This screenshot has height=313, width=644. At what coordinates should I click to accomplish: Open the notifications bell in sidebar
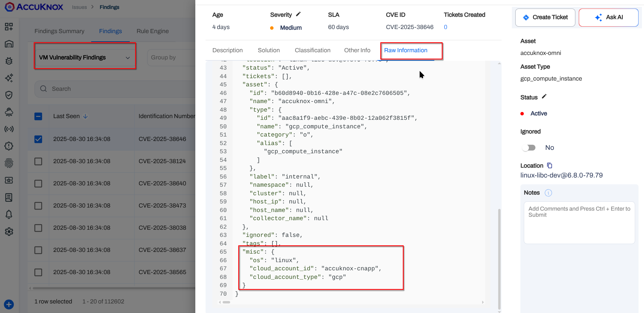click(9, 214)
